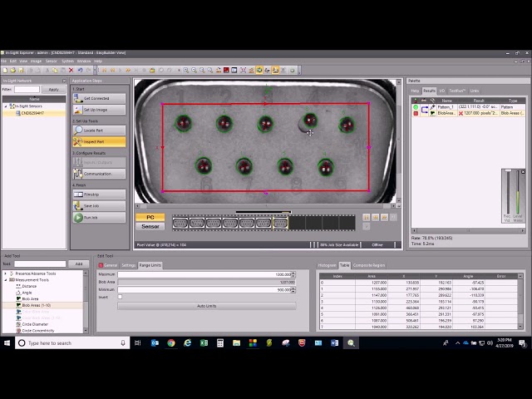Viewport: 532px width, 399px height.
Task: Click the image view horizontal scrollbar
Action: click(x=266, y=205)
